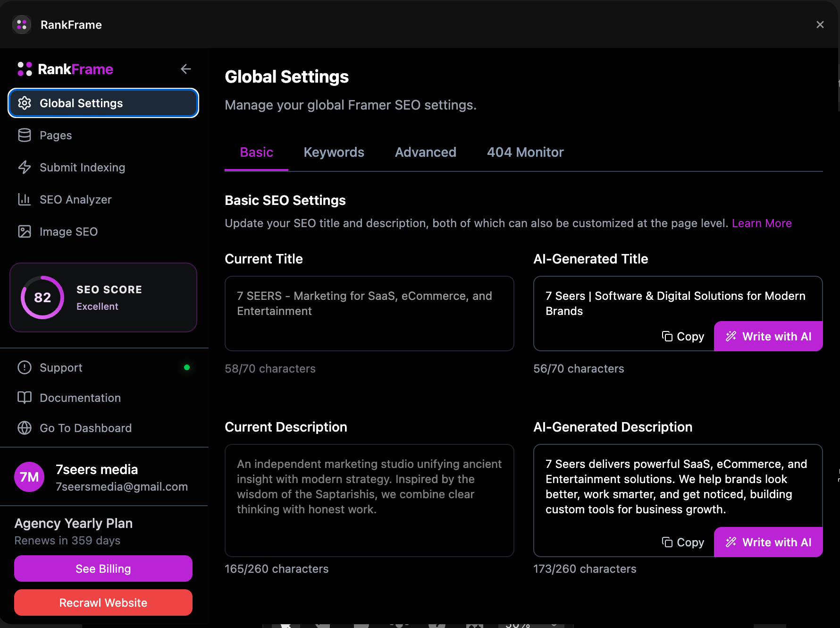Click Write with AI for the title

pos(768,336)
